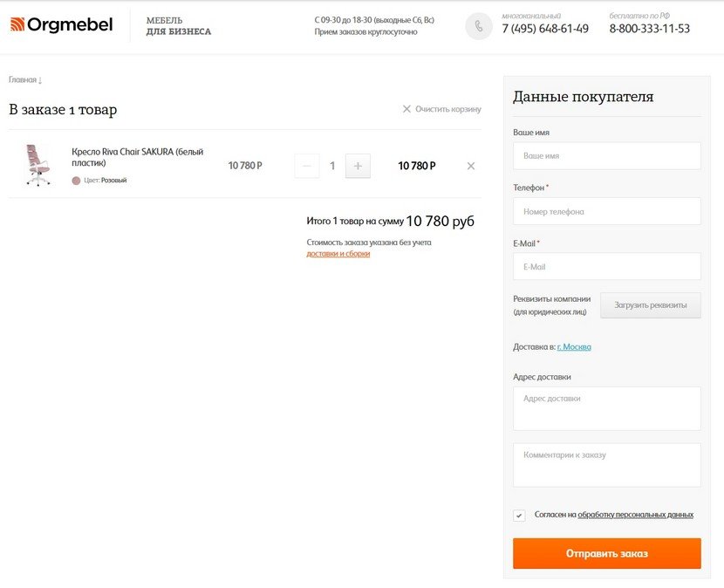724x588 pixels.
Task: Focus the Ваше имя input field
Action: (x=607, y=156)
